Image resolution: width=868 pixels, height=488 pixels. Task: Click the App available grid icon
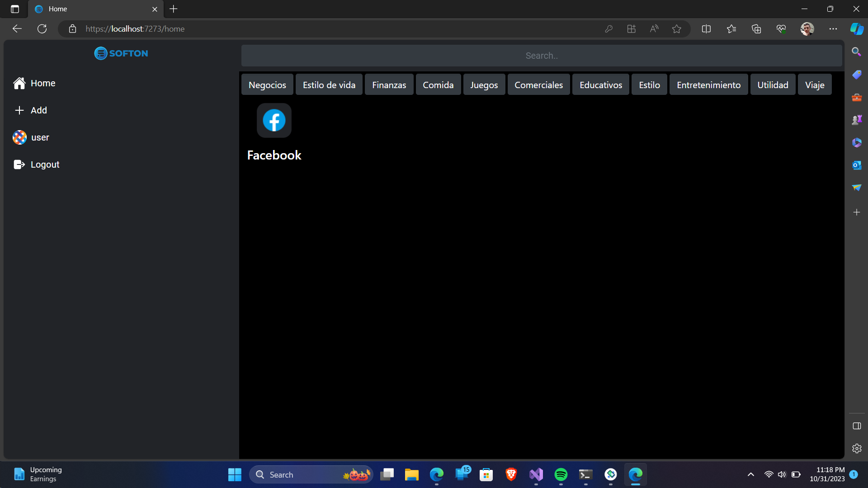coord(632,29)
